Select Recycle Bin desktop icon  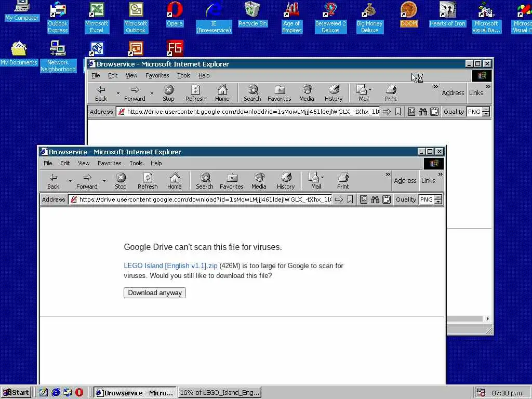252,14
